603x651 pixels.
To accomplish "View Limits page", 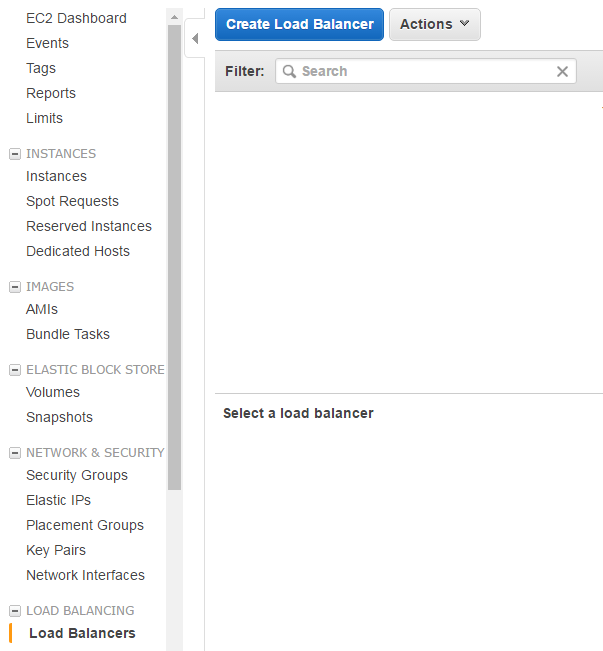I will [x=44, y=118].
